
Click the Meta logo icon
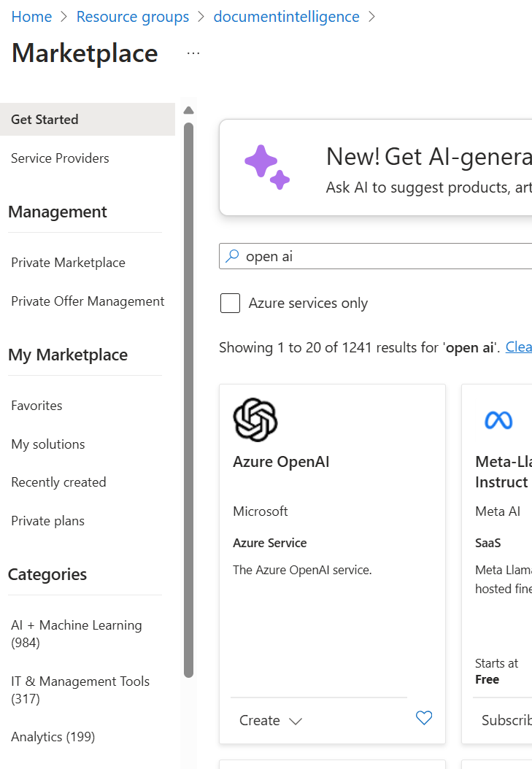coord(498,420)
